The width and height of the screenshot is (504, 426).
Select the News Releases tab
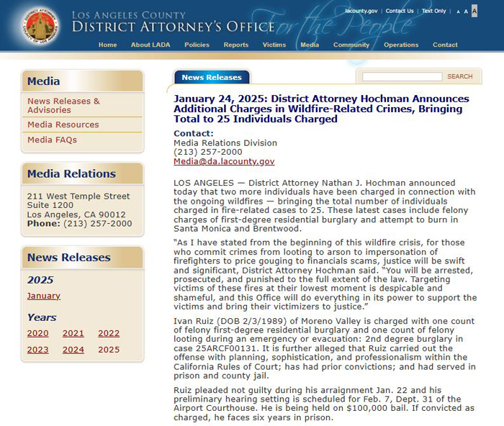[x=212, y=77]
